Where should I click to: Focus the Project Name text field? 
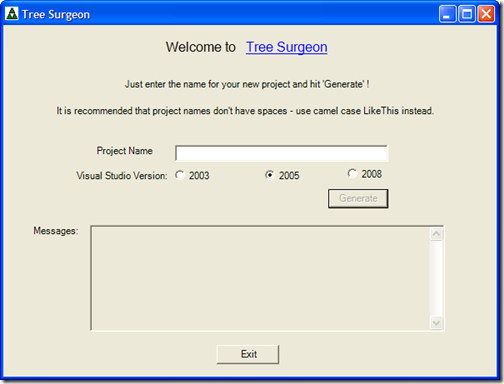[282, 153]
